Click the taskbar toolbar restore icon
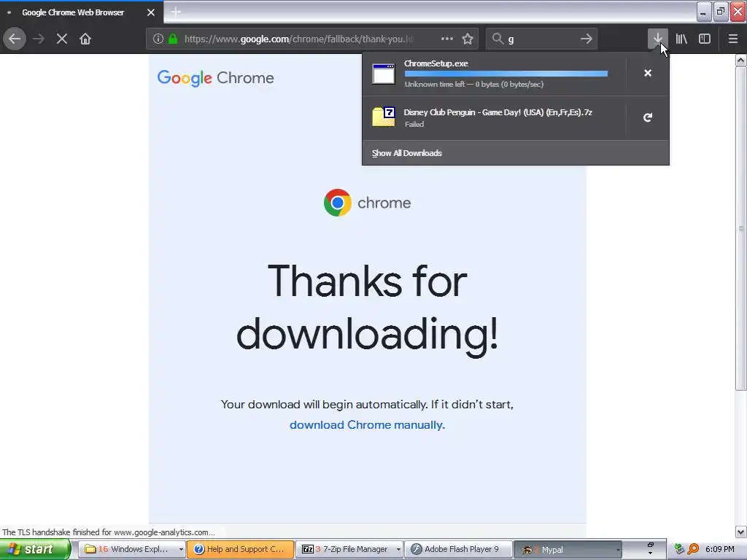 [x=650, y=545]
